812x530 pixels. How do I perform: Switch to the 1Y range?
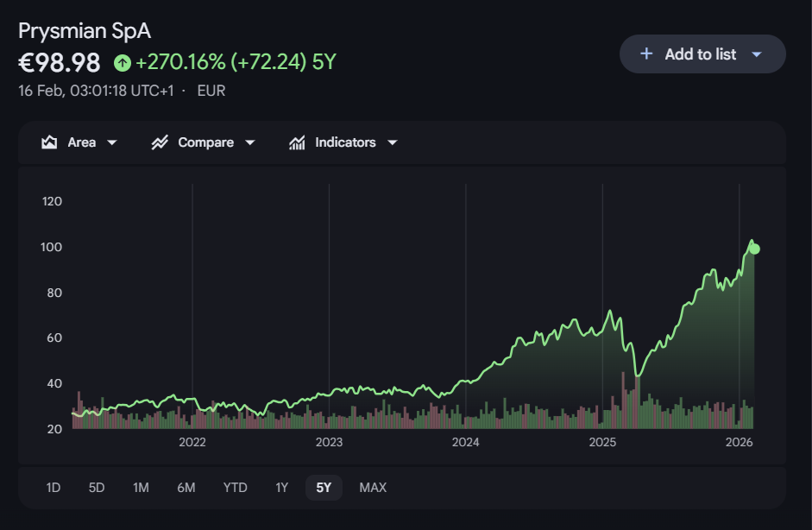click(281, 488)
